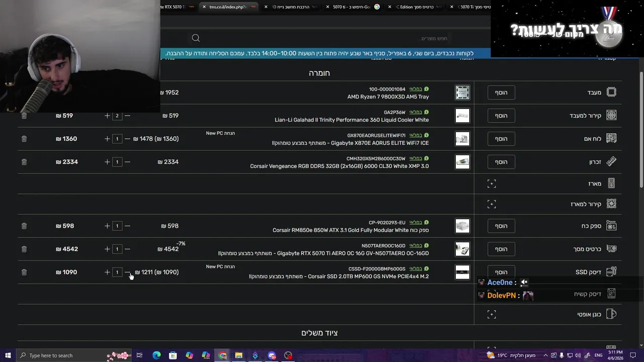
Task: Decrease quantity of the Corsair MP600 GS SSD
Action: point(127,272)
